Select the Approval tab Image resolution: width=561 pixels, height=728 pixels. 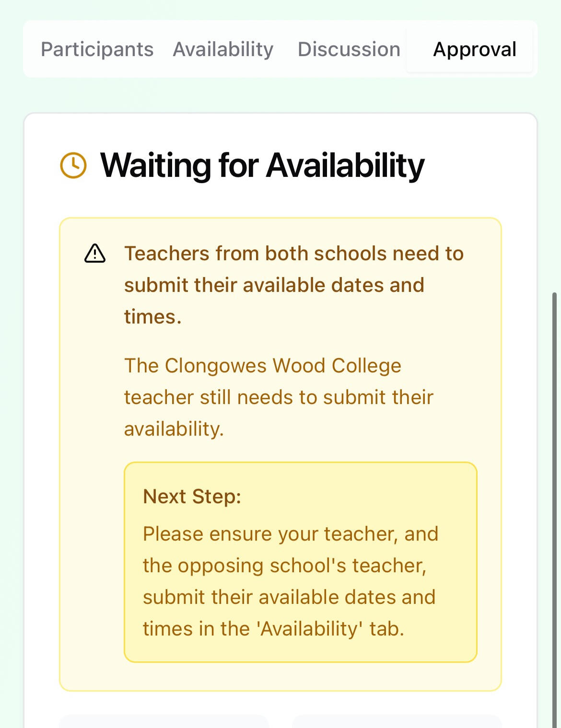click(x=474, y=49)
